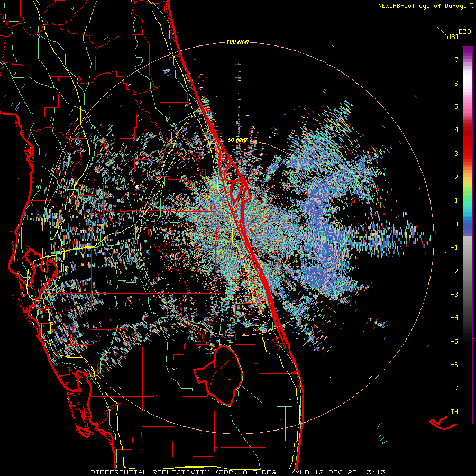Click the KMLB station identifier
This screenshot has width=476, height=476.
pos(300,472)
